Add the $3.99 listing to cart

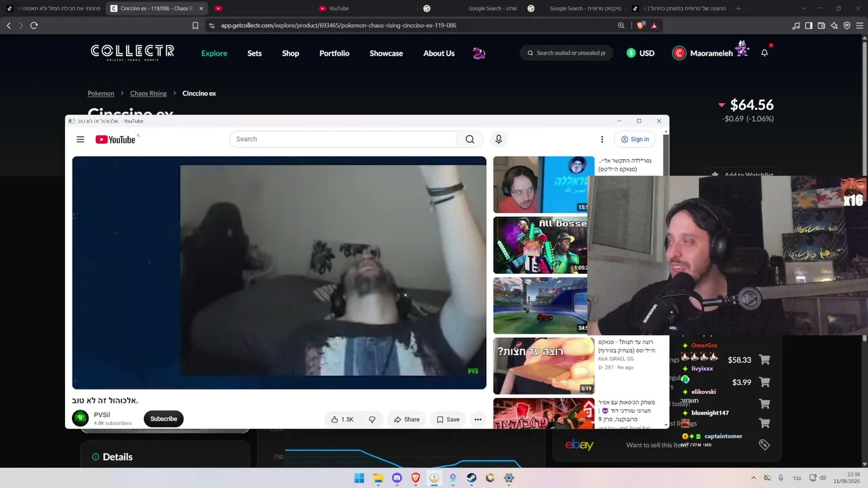[x=764, y=382]
